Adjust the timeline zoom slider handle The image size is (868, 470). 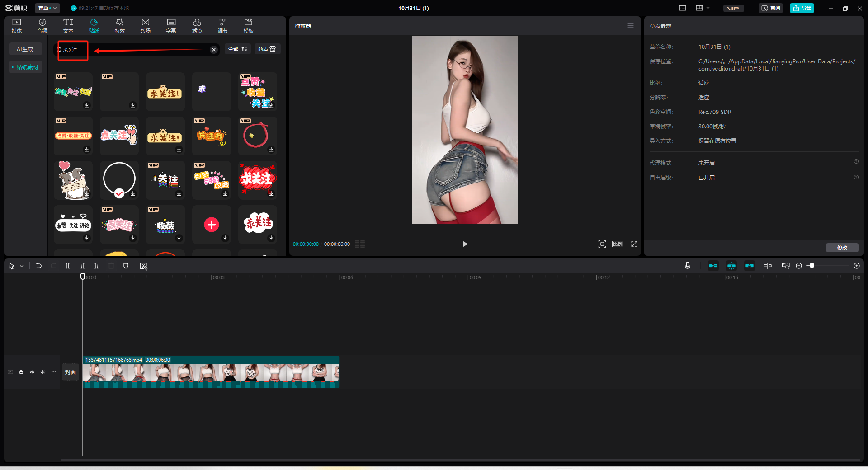coord(812,266)
